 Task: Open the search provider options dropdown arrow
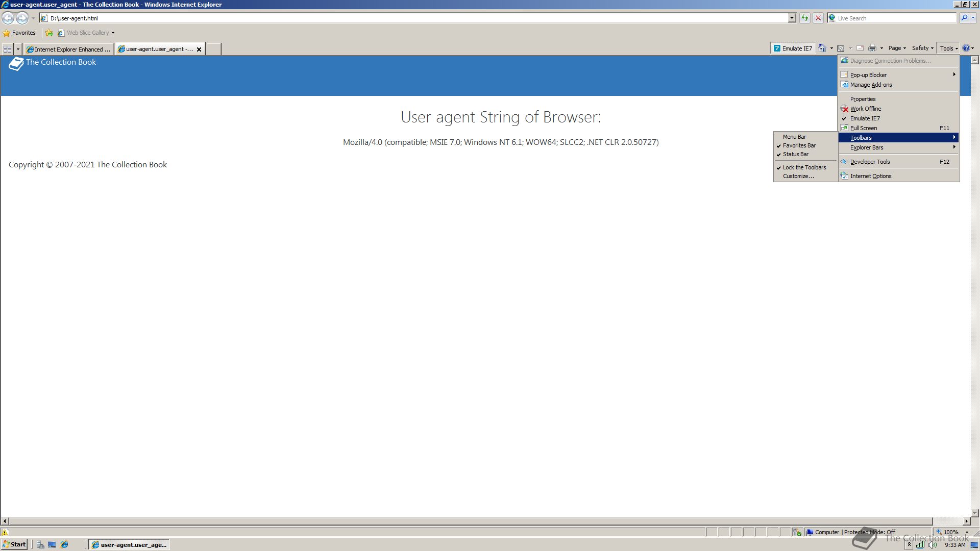tap(973, 18)
